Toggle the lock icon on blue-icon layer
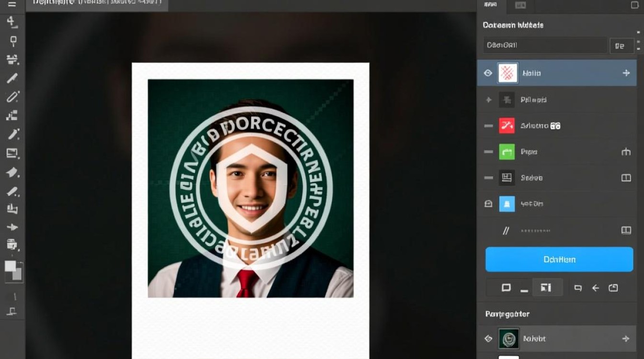The width and height of the screenshot is (644, 359). [488, 203]
